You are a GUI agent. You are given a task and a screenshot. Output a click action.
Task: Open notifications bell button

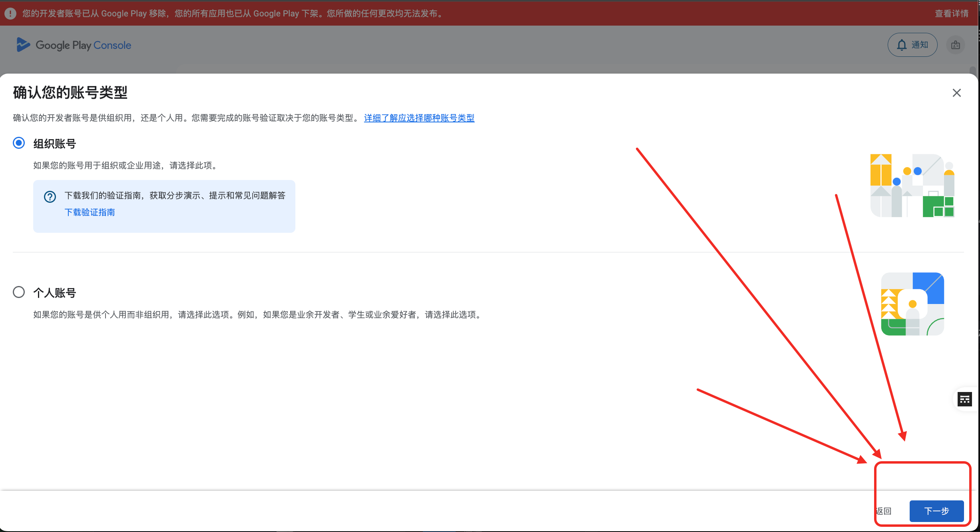coord(912,45)
